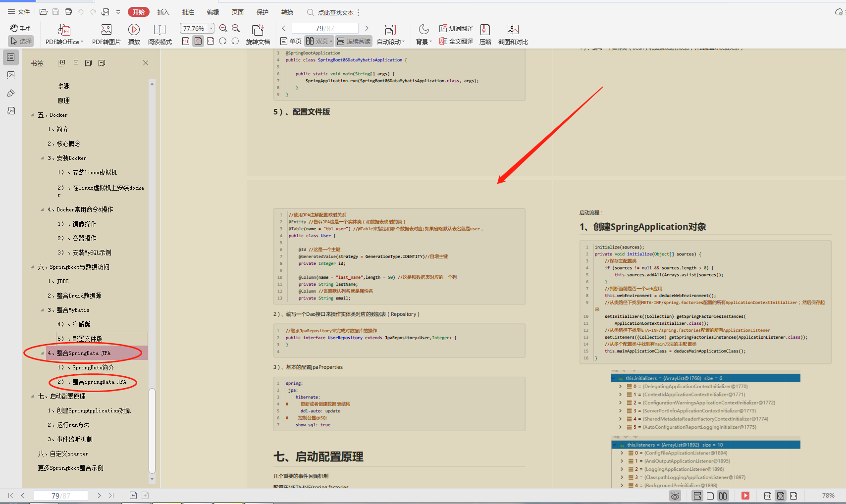The height and width of the screenshot is (504, 846).
Task: Click the open folder icon
Action: click(x=44, y=12)
